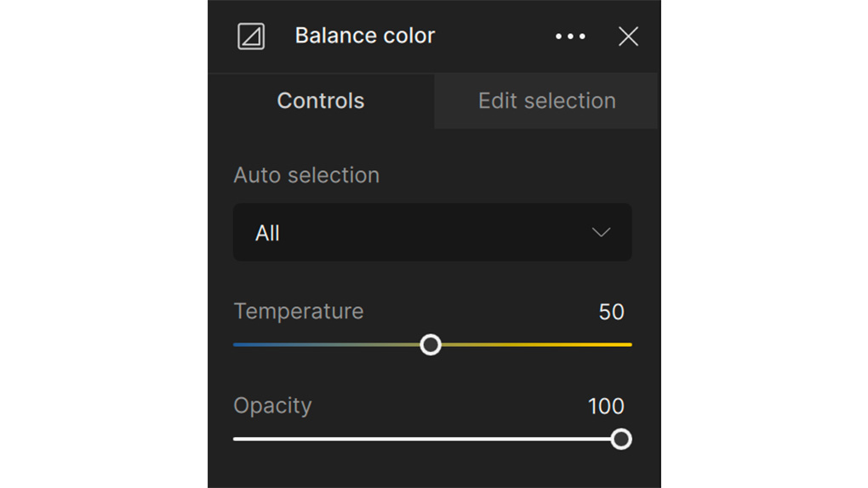Click the blue cool end of Temperature slider
The height and width of the screenshot is (488, 868).
click(x=239, y=344)
